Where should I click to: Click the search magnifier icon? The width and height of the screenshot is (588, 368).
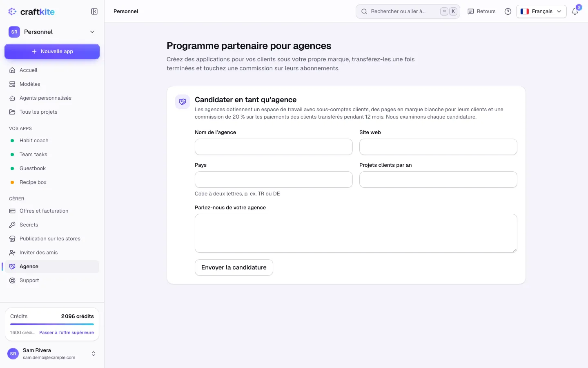pos(364,11)
